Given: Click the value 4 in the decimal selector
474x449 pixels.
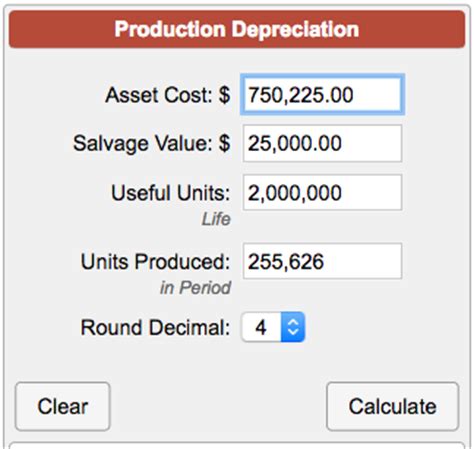Looking at the screenshot, I should point(261,327).
